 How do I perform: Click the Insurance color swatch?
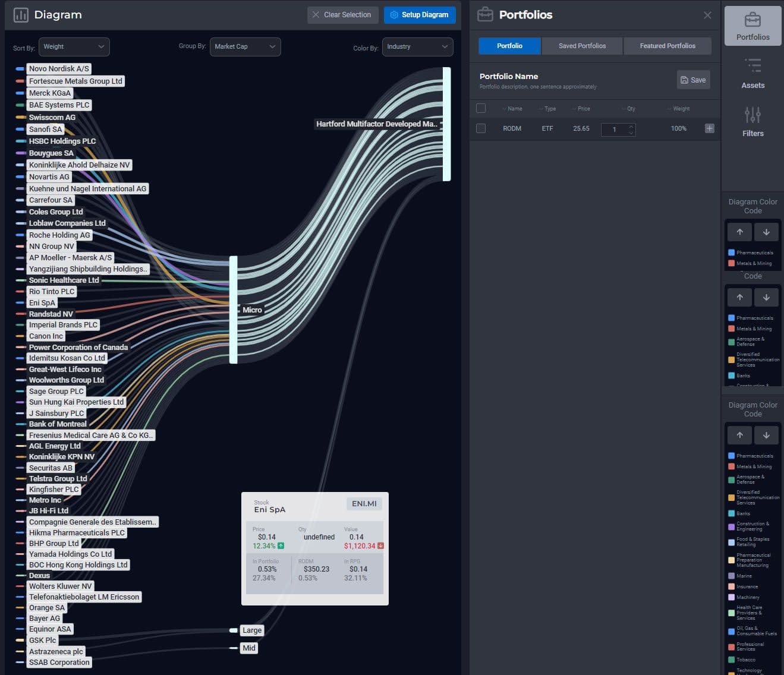click(731, 586)
